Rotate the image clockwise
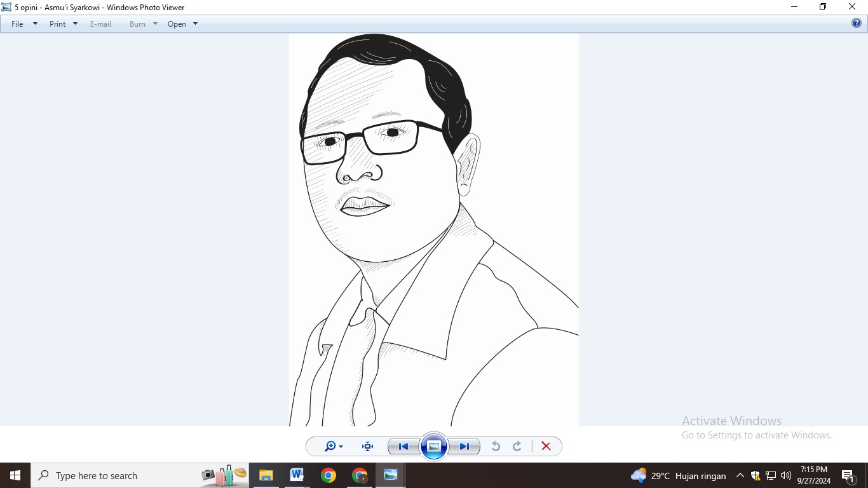Screen dimensions: 868x488 pyautogui.click(x=517, y=447)
